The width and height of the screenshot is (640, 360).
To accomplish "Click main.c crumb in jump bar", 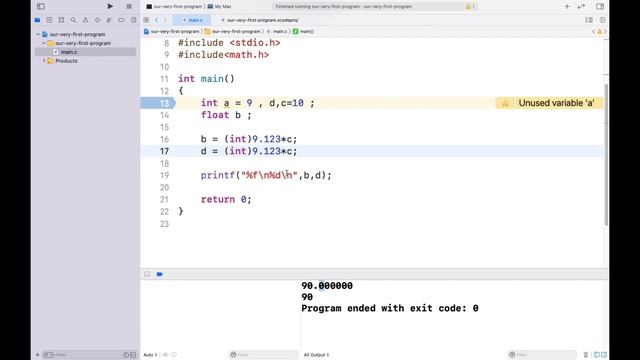I will pos(277,31).
